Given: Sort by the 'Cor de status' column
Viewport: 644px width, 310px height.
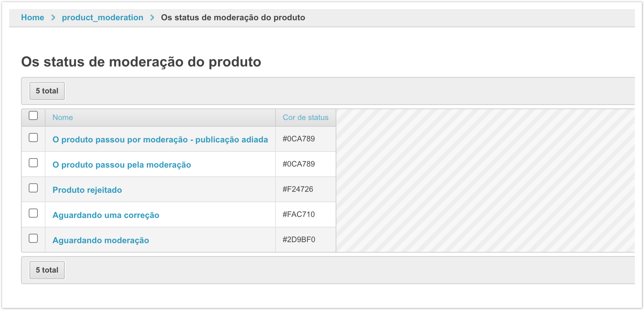Looking at the screenshot, I should click(x=306, y=118).
